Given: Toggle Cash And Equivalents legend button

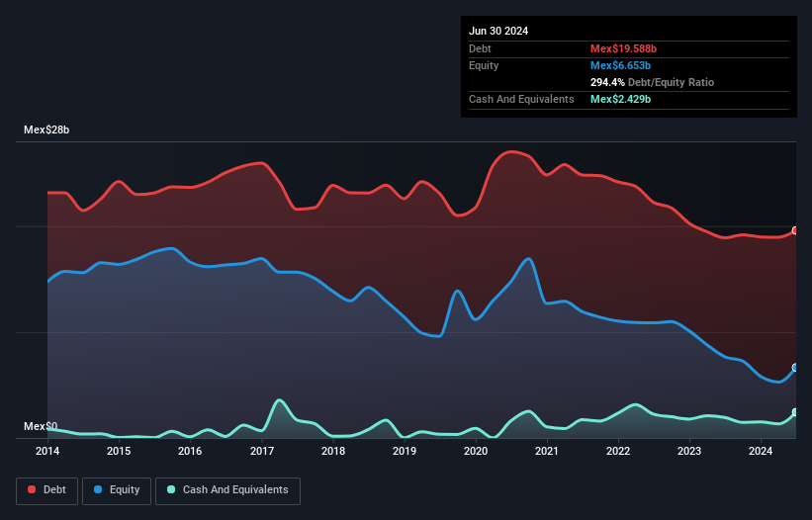Looking at the screenshot, I should click(227, 490).
